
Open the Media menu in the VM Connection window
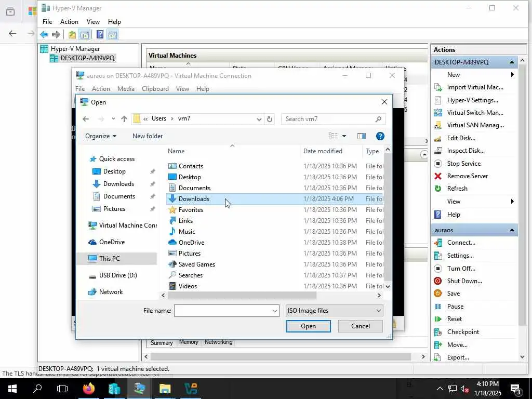point(126,89)
